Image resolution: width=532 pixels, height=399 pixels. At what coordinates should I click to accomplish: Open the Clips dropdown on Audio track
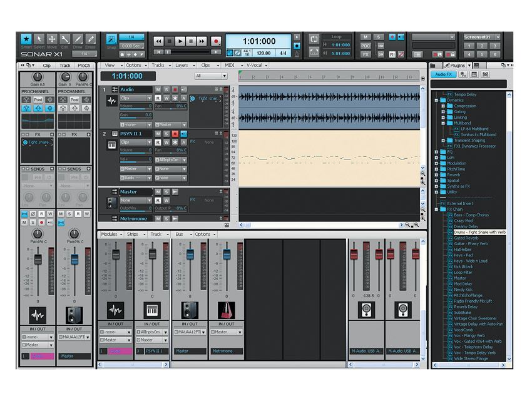(x=136, y=98)
